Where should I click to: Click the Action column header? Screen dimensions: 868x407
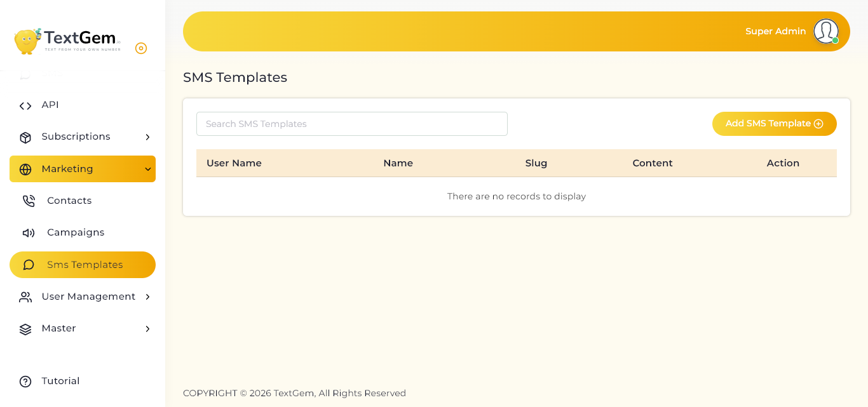(783, 163)
